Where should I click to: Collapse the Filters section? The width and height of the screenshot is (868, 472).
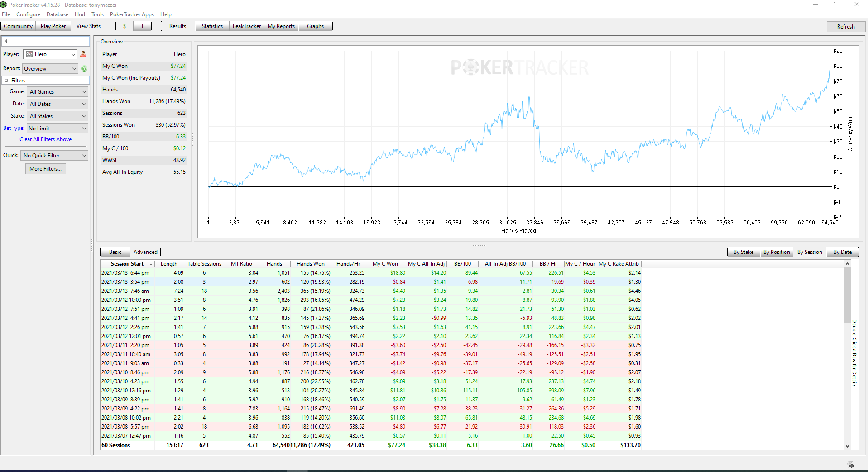click(x=6, y=81)
